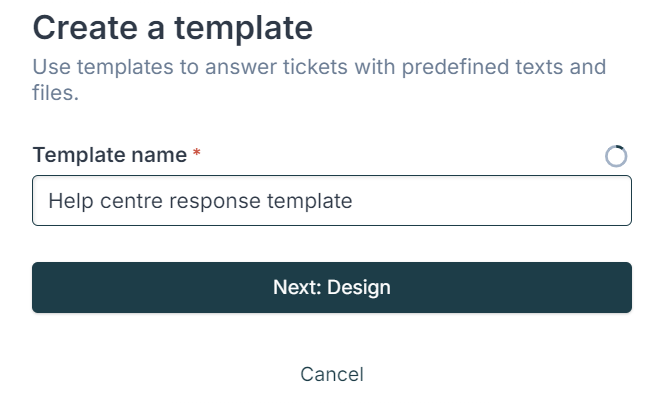Click the red required asterisk
649x404 pixels.
197,153
